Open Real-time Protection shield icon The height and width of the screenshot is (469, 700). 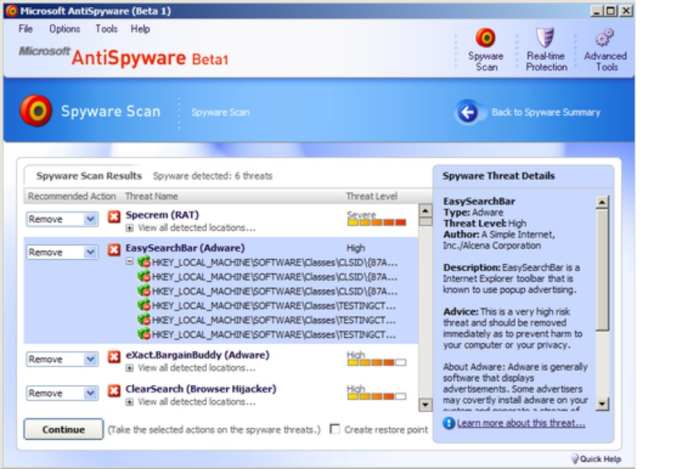pos(545,37)
